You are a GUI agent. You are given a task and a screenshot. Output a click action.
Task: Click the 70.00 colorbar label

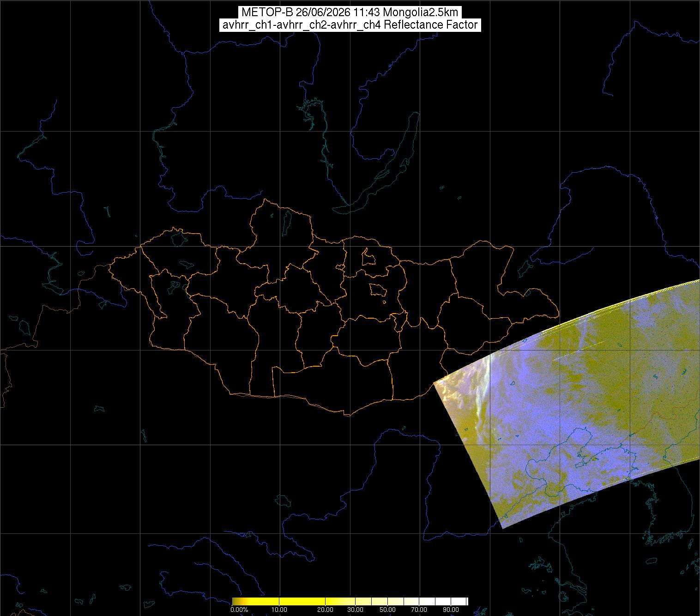tap(419, 610)
